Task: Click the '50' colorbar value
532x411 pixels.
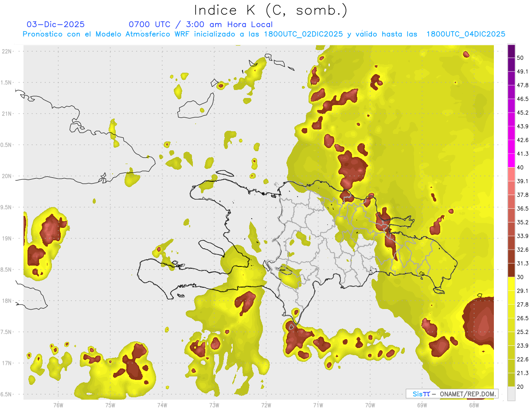Action: click(521, 58)
